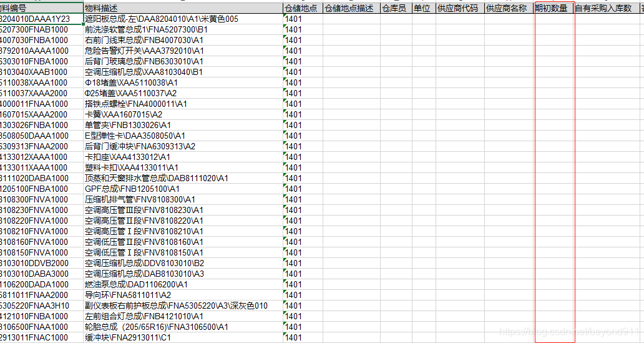Click the 燃油泵总成 description cell
Viewport: 644px width, 343px height.
click(183, 285)
